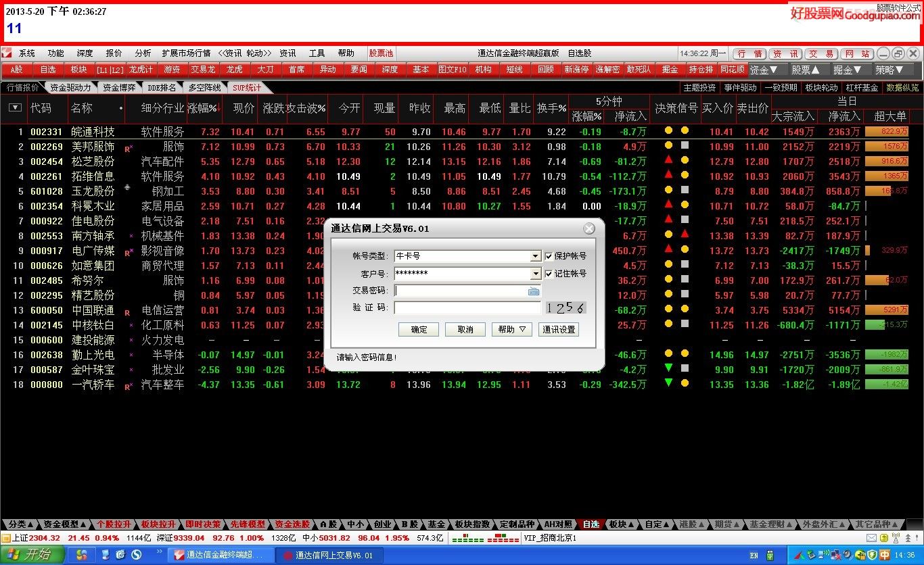The width and height of the screenshot is (924, 565).
Task: Open the soft keyboard in password field
Action: [534, 291]
